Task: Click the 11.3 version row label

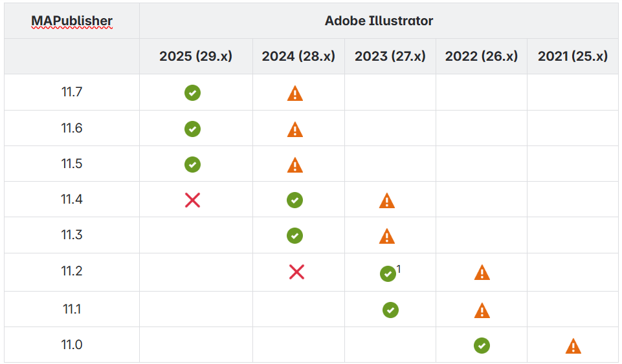Action: 72,235
